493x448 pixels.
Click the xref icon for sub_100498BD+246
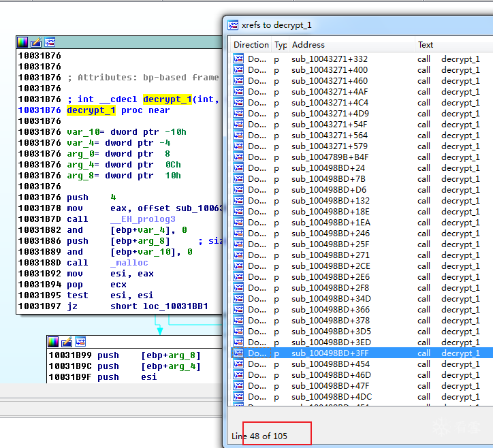pos(238,234)
